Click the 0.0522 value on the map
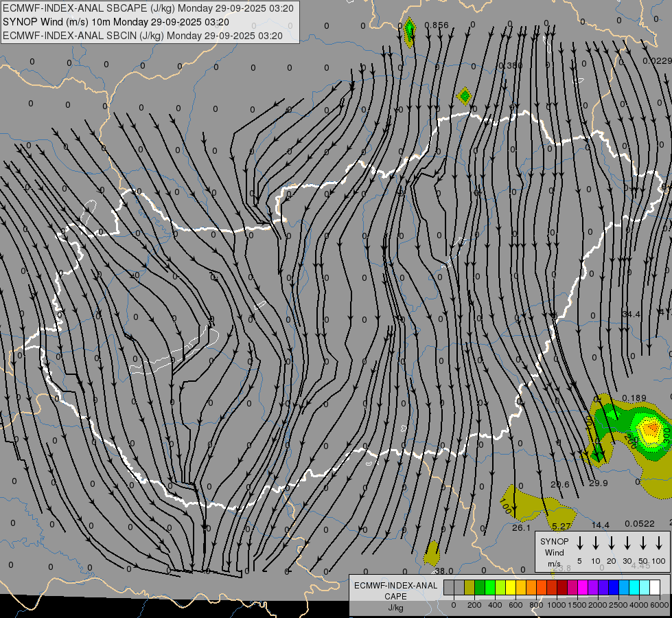672x618 pixels. 640,524
